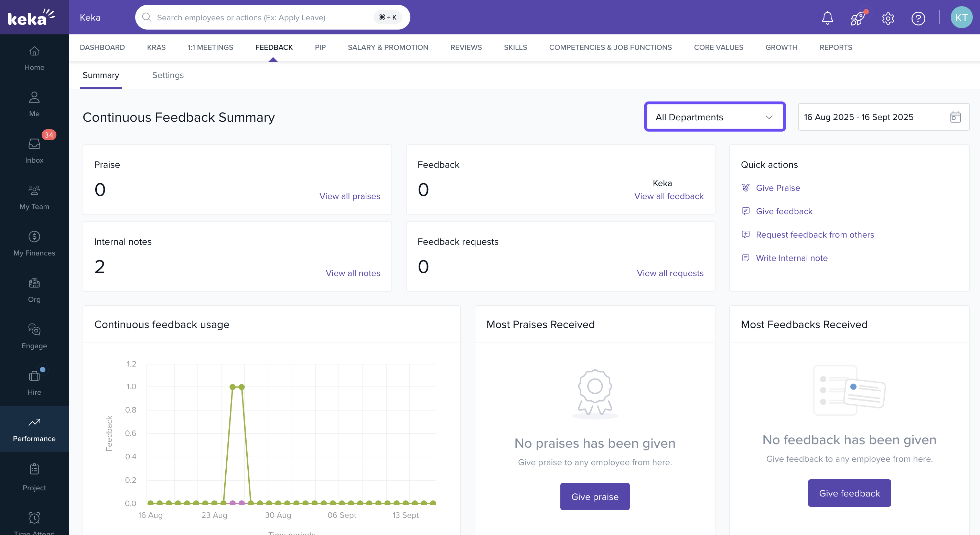The height and width of the screenshot is (535, 980).
Task: Open the KT profile avatar menu
Action: click(961, 18)
